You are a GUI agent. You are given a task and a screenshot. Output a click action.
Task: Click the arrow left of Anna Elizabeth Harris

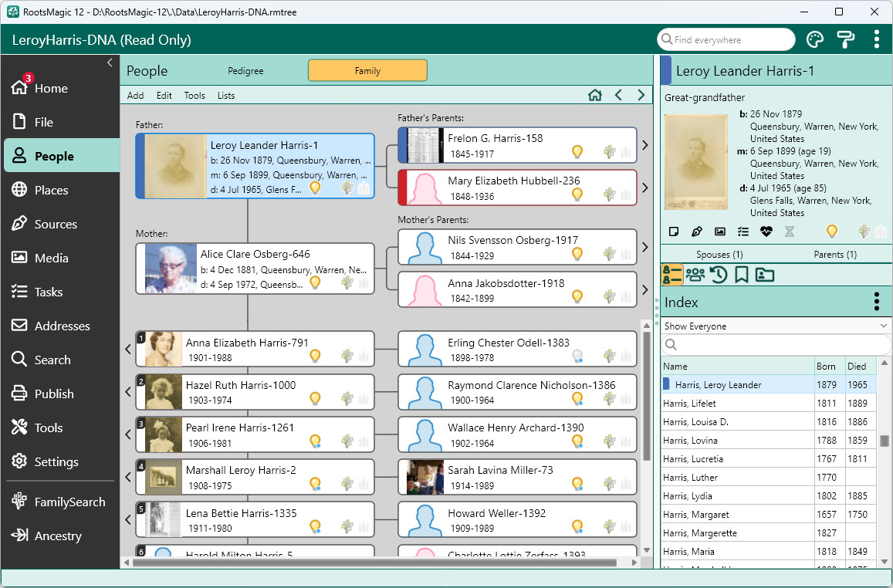(x=128, y=349)
